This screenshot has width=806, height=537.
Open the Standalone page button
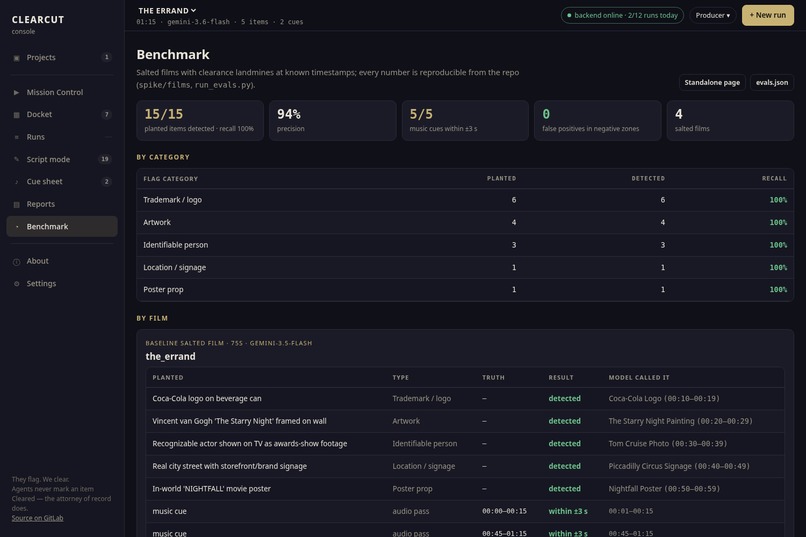tap(712, 82)
